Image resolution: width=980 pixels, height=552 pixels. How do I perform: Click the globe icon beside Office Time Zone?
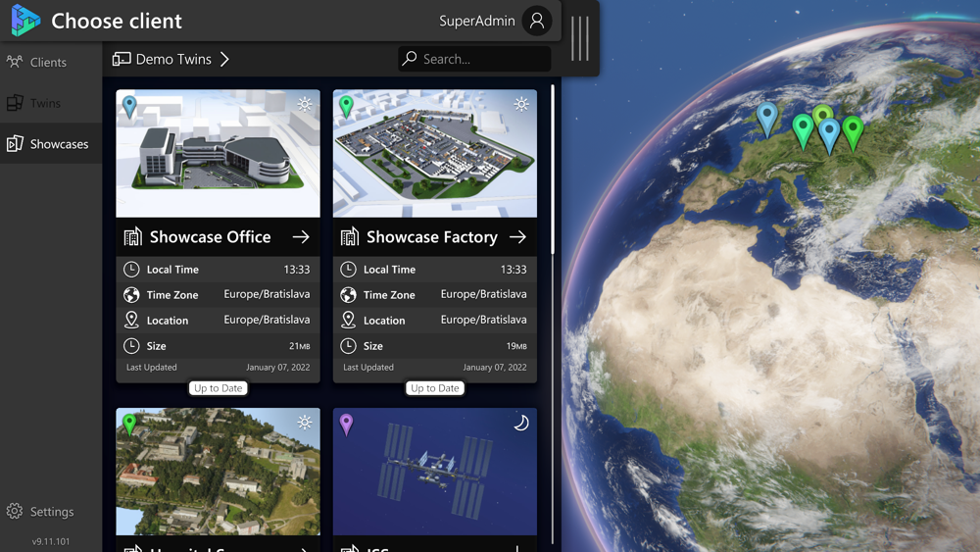point(131,294)
